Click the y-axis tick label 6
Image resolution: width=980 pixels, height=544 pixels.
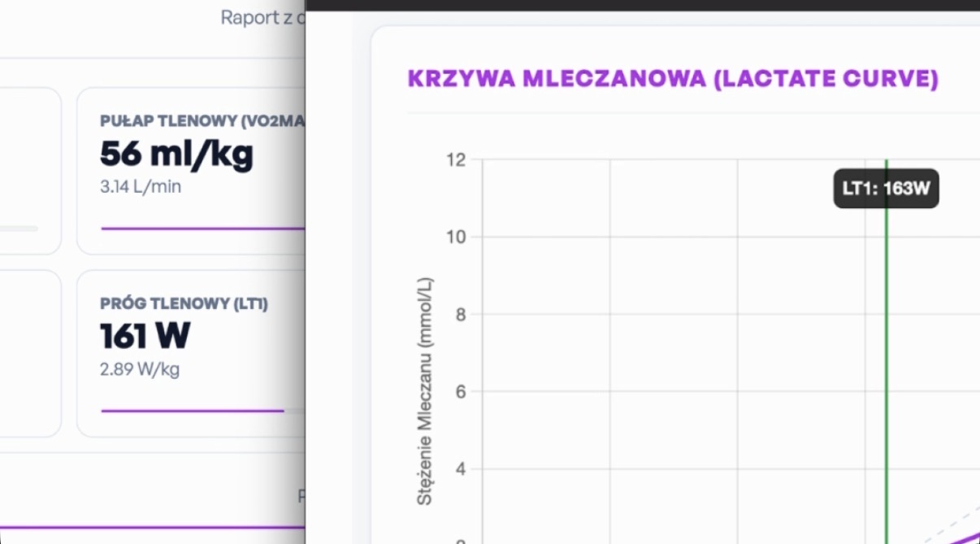(460, 392)
